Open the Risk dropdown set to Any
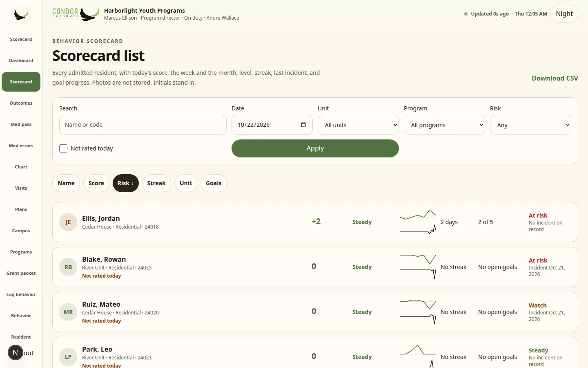This screenshot has height=368, width=588. (x=530, y=125)
